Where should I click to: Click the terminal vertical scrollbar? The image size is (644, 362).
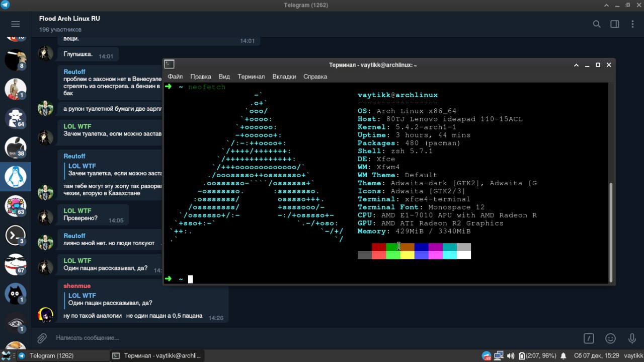(611, 232)
